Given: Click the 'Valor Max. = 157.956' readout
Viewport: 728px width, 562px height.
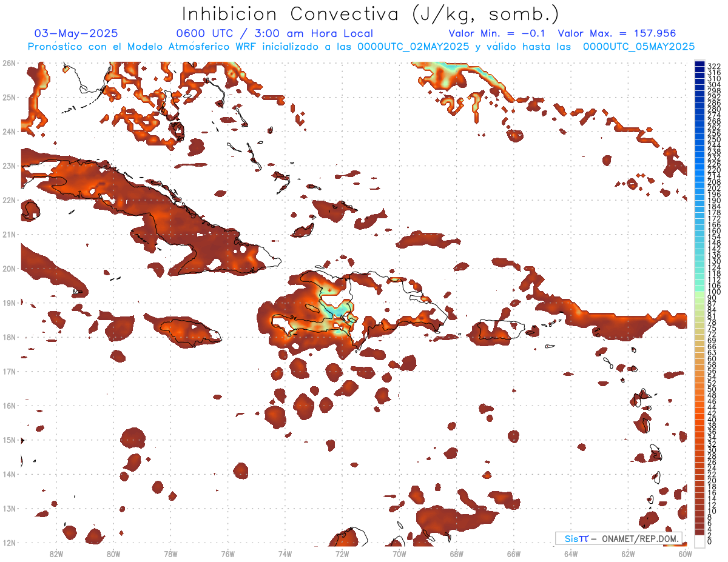Looking at the screenshot, I should 617,34.
